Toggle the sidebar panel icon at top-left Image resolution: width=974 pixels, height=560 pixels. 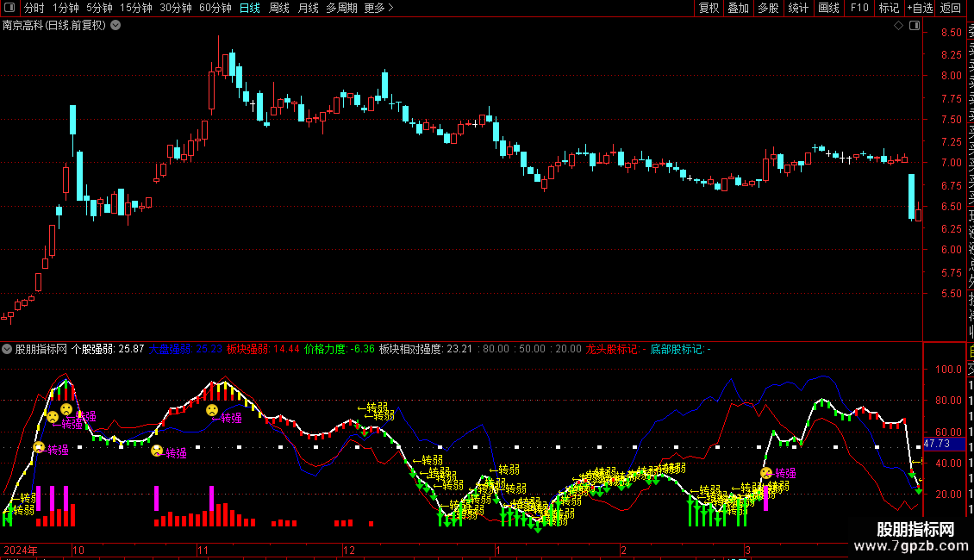[9, 8]
